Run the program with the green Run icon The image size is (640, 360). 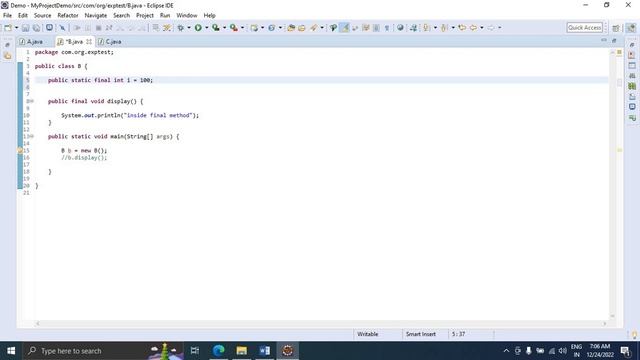tap(198, 28)
